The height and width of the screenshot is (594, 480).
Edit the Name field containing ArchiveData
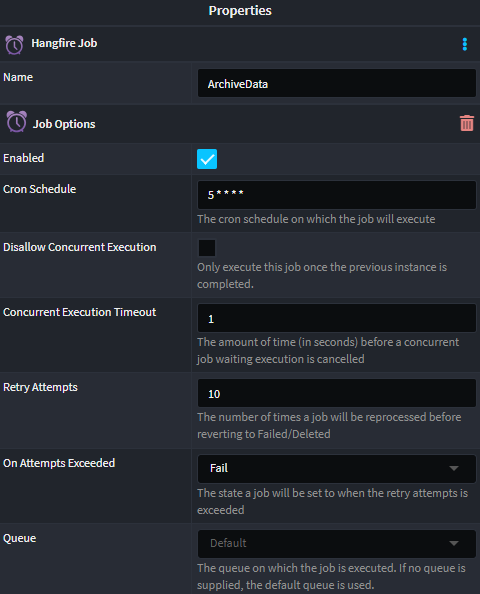coord(336,83)
